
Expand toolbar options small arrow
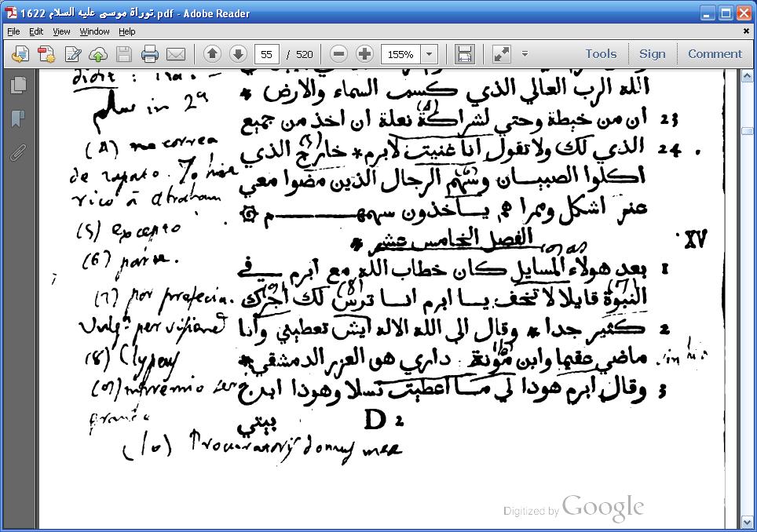[x=525, y=54]
